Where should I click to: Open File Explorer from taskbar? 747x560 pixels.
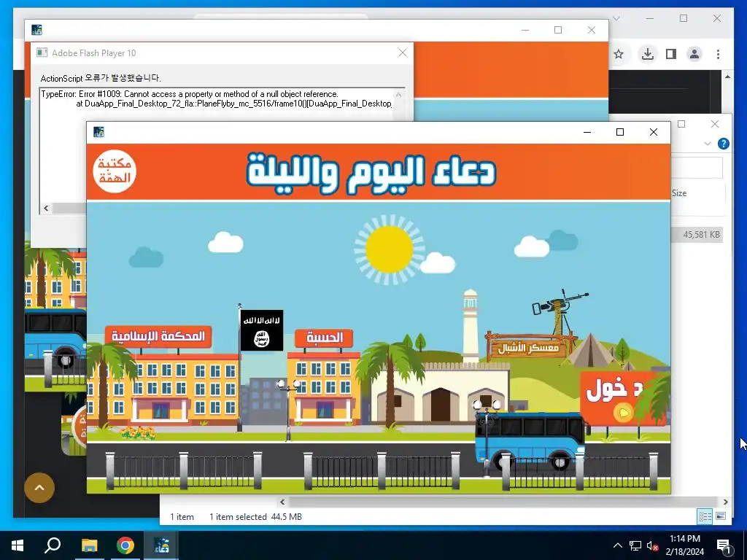pos(89,545)
